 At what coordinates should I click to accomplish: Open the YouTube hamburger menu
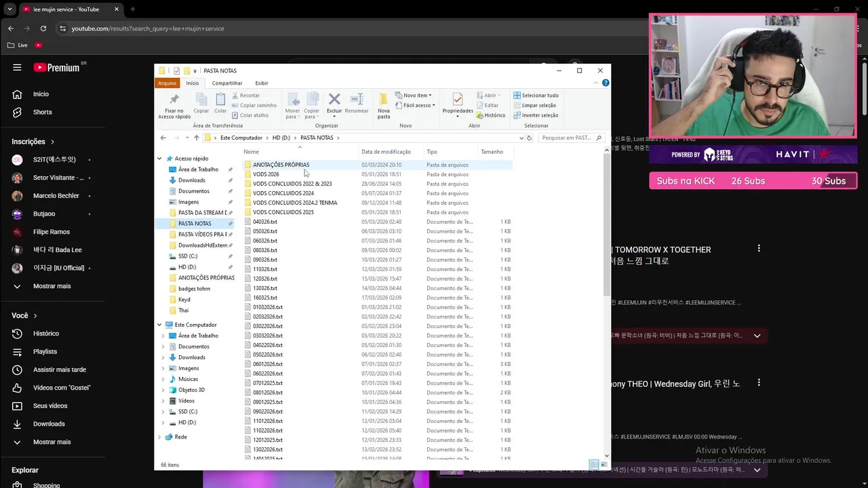[17, 68]
